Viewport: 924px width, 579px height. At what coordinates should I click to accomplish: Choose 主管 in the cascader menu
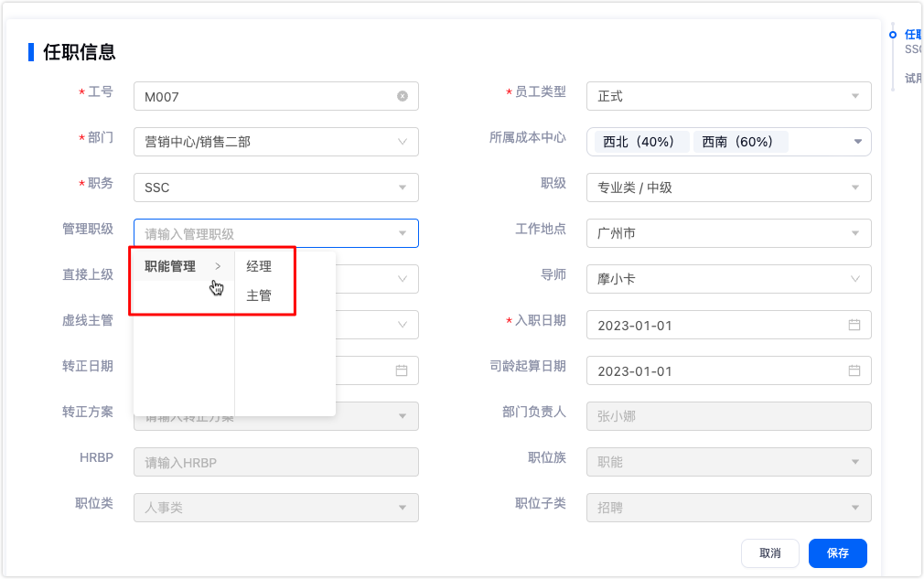259,295
